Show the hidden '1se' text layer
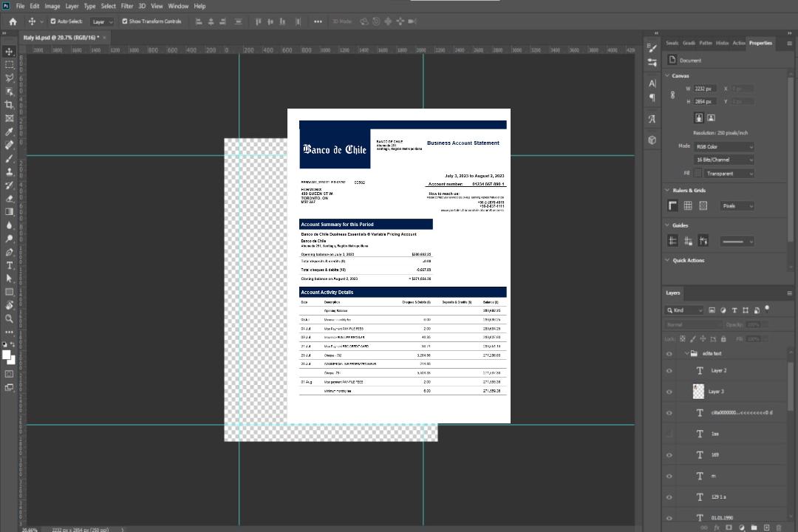Screen dimensions: 798x532 pos(669,434)
